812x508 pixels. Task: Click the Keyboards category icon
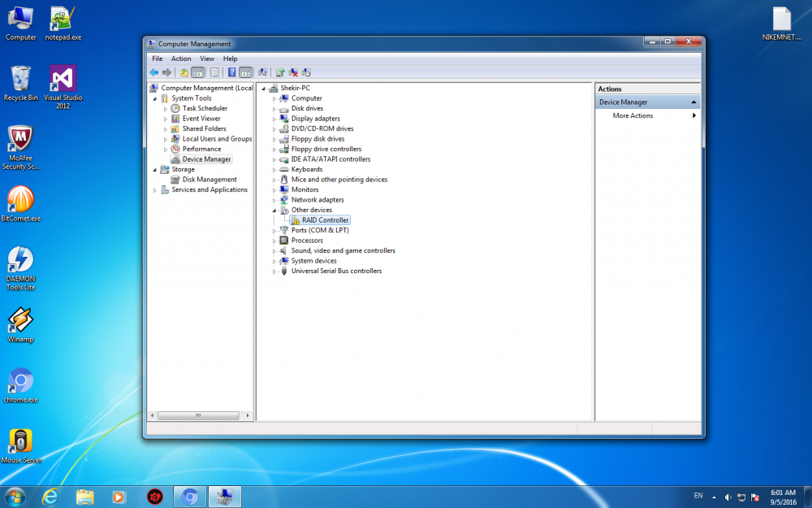pyautogui.click(x=283, y=170)
